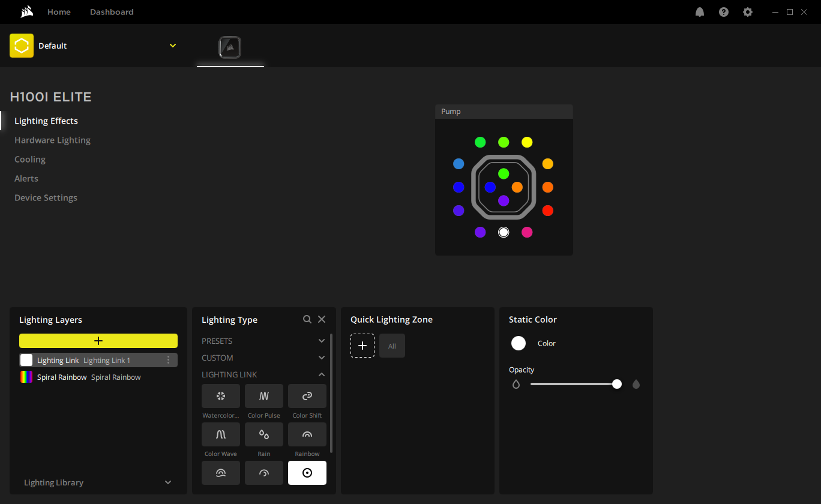Choose the Color Shift effect
This screenshot has height=504, width=821.
pyautogui.click(x=307, y=396)
